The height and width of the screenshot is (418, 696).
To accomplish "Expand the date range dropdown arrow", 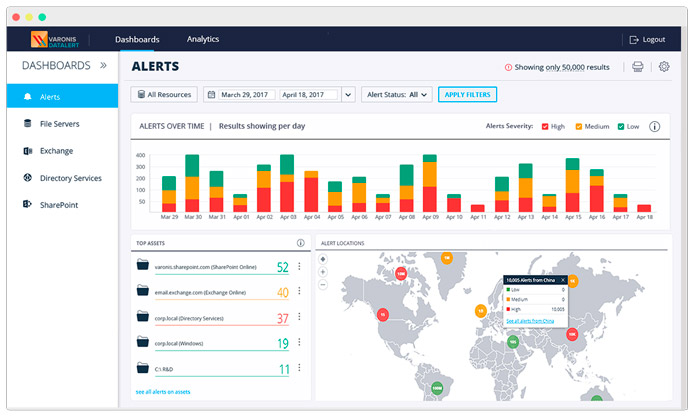I will coord(348,95).
